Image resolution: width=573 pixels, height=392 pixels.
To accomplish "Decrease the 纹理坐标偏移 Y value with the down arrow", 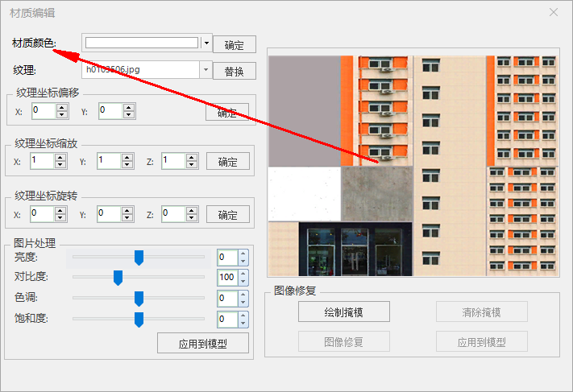I will pos(129,115).
